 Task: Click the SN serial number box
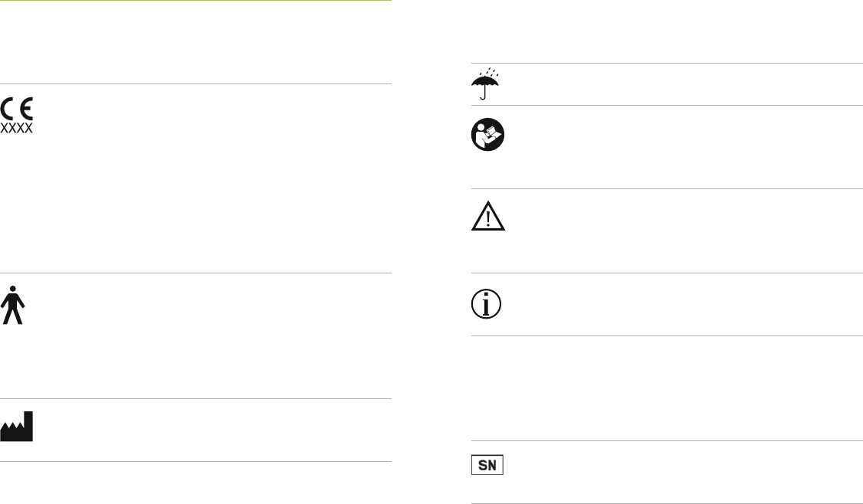point(487,465)
